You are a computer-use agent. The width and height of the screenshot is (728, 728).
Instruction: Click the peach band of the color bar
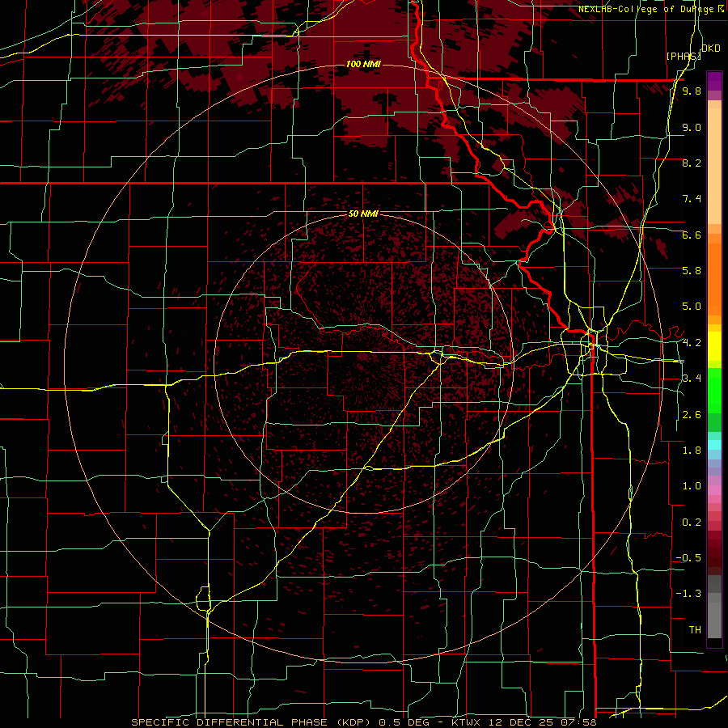(714, 163)
